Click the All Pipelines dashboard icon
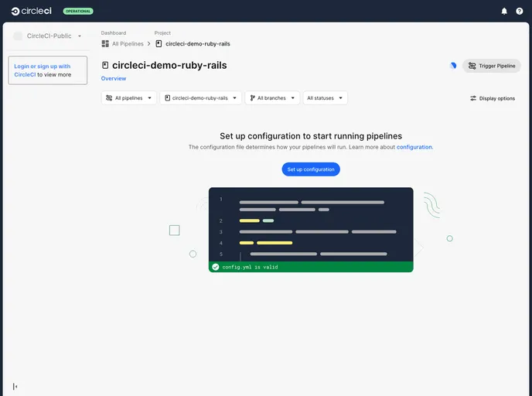This screenshot has height=396, width=532. pos(105,44)
